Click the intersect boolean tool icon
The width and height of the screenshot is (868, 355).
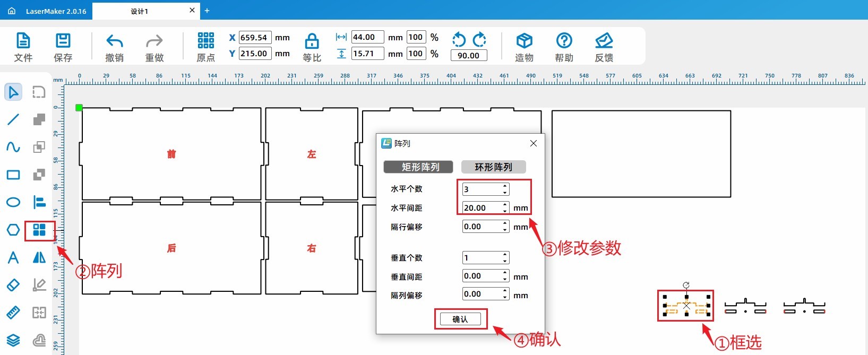39,147
